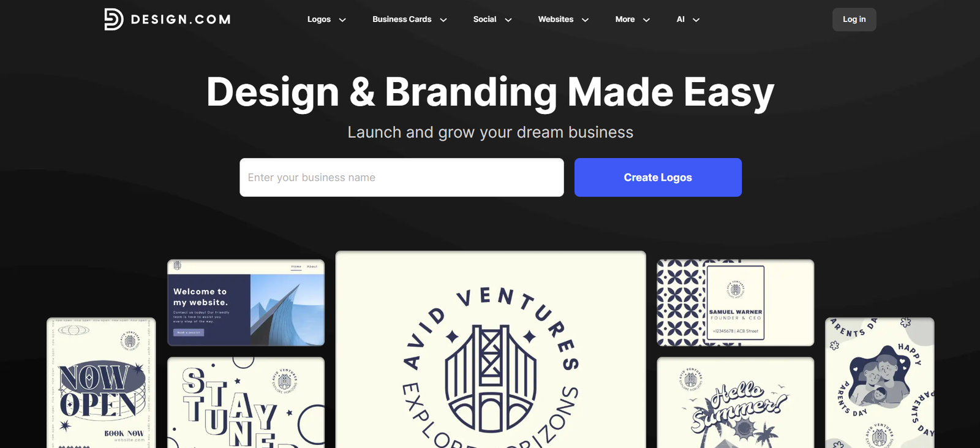Open the AI menu chevron

(696, 20)
